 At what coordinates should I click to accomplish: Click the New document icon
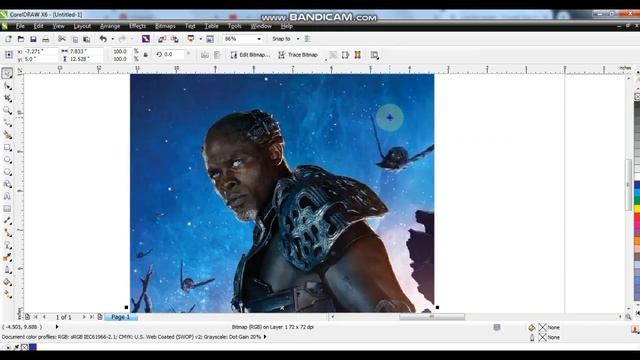point(8,39)
